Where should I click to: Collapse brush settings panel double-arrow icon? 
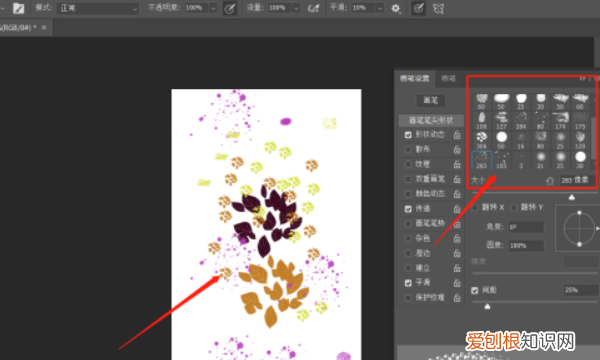pyautogui.click(x=582, y=78)
